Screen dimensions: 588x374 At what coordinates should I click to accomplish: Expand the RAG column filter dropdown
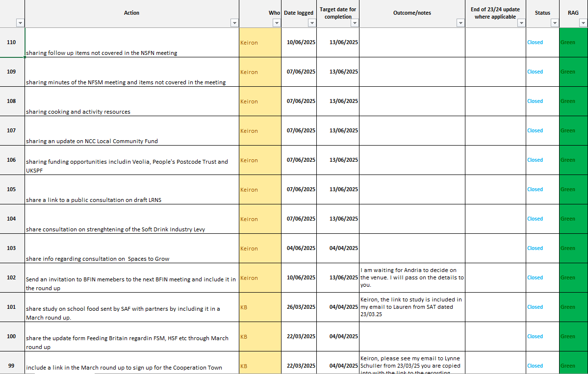click(583, 23)
